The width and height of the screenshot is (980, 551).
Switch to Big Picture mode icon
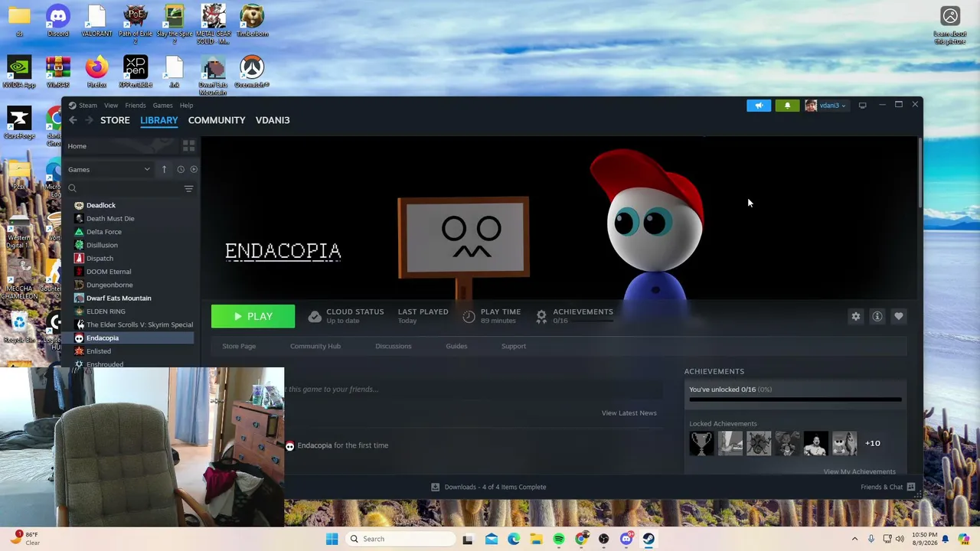pos(862,106)
